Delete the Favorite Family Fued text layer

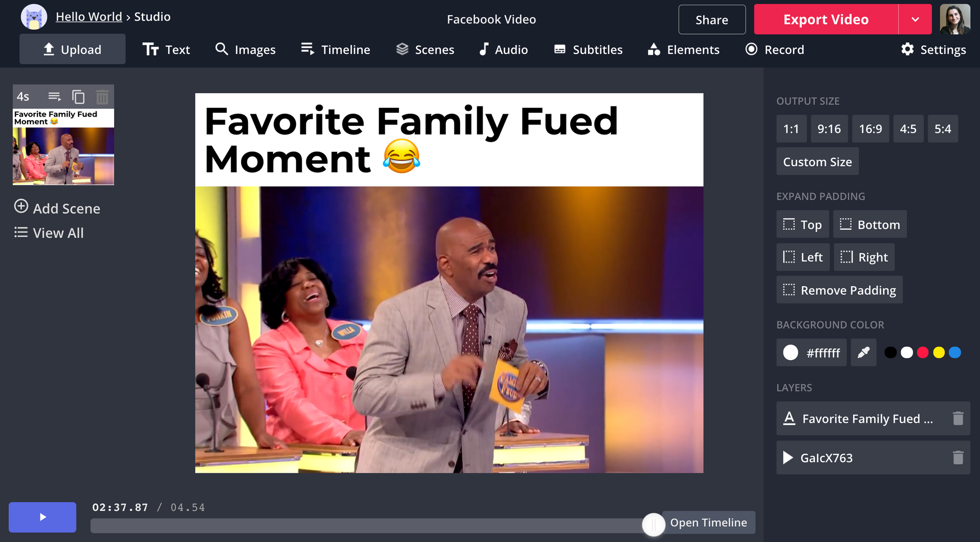[958, 419]
